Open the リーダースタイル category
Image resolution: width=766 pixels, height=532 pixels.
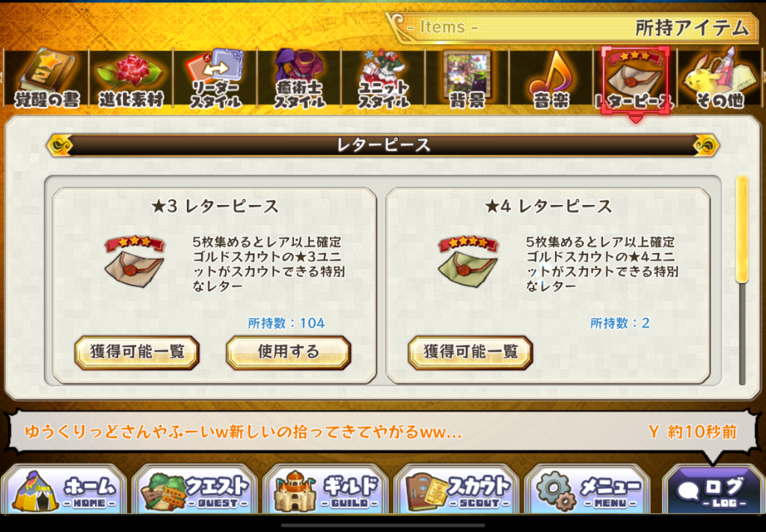pyautogui.click(x=215, y=78)
